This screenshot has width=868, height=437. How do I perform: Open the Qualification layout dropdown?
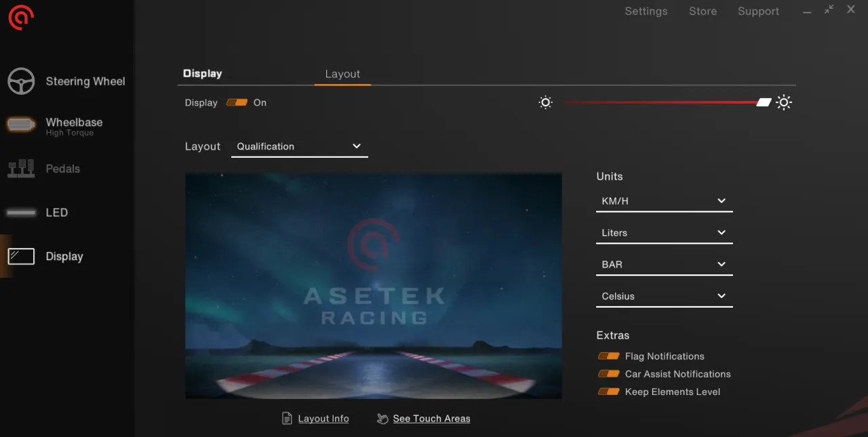pyautogui.click(x=300, y=146)
